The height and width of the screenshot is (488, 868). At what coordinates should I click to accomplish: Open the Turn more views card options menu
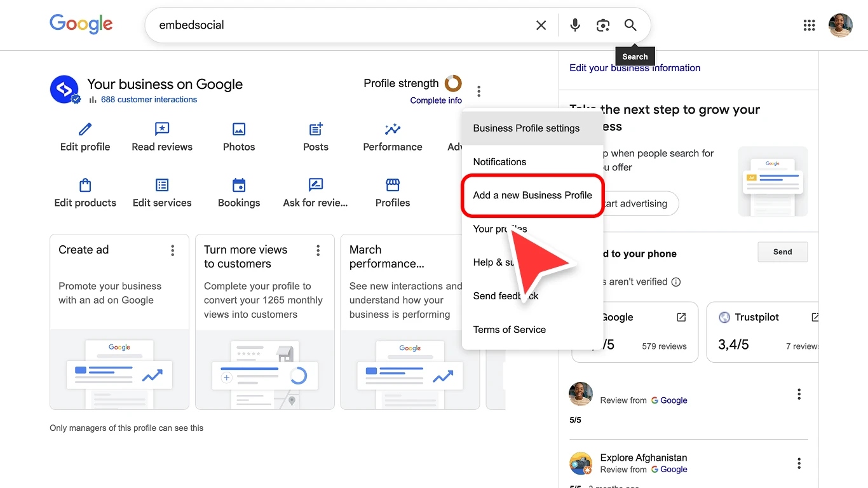coord(317,250)
